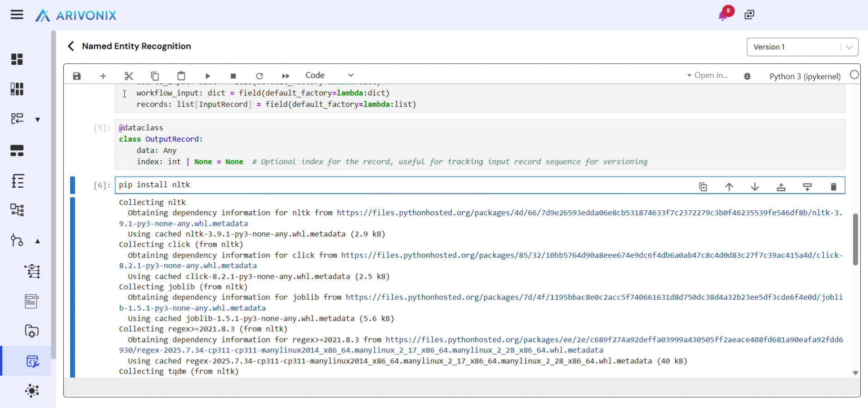Screen dimensions: 868x408
Task: Open the hamburger navigation menu
Action: [x=17, y=15]
